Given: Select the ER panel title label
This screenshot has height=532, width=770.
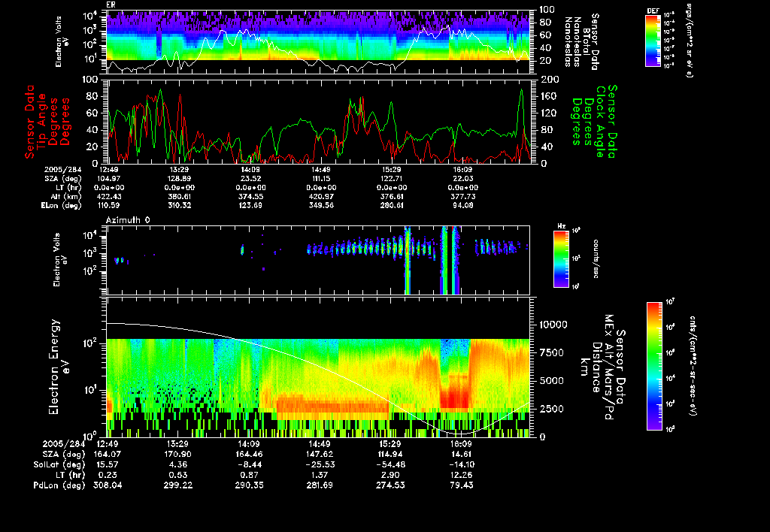Looking at the screenshot, I should click(x=111, y=5).
